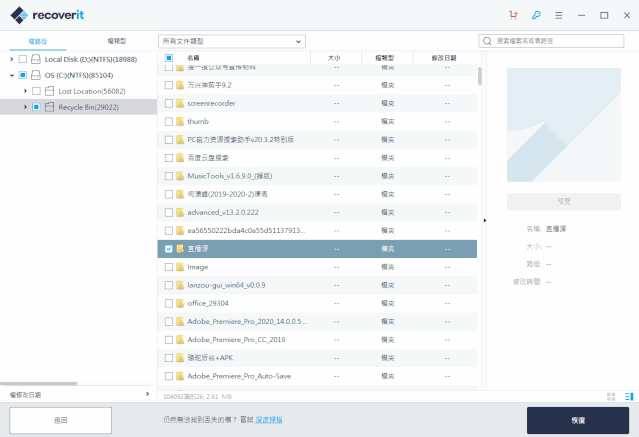This screenshot has height=437, width=639.
Task: Click folder icon of Adobe_Premiere_Pro_Auto-Save
Action: point(180,376)
